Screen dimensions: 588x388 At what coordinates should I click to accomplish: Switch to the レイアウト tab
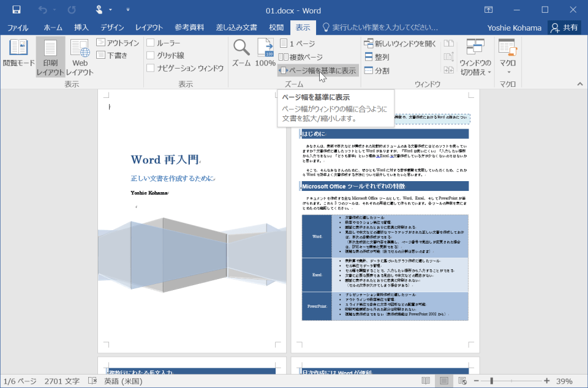pos(149,28)
